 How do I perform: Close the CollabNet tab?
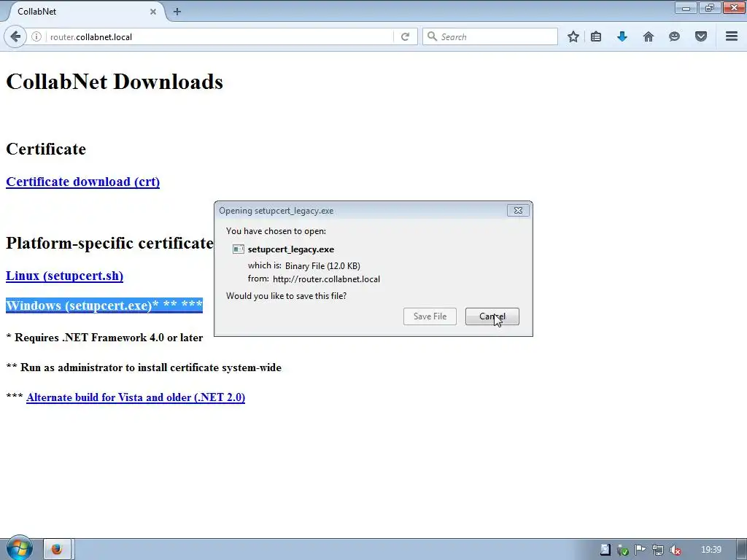click(153, 12)
